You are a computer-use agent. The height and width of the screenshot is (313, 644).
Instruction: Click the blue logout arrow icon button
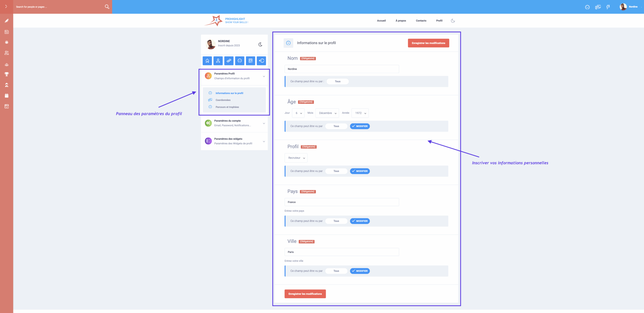pos(261,61)
